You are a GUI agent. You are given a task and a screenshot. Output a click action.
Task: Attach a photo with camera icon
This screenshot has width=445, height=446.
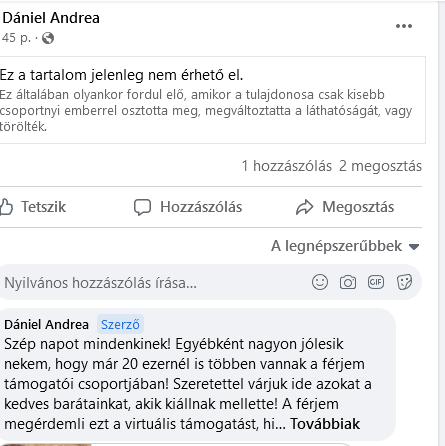point(348,282)
